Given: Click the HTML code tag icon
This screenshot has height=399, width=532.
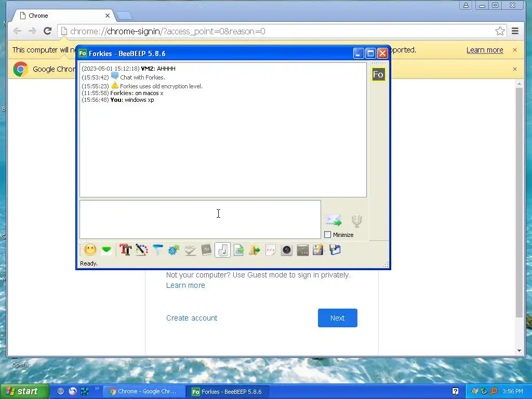Looking at the screenshot, I should coord(270,250).
